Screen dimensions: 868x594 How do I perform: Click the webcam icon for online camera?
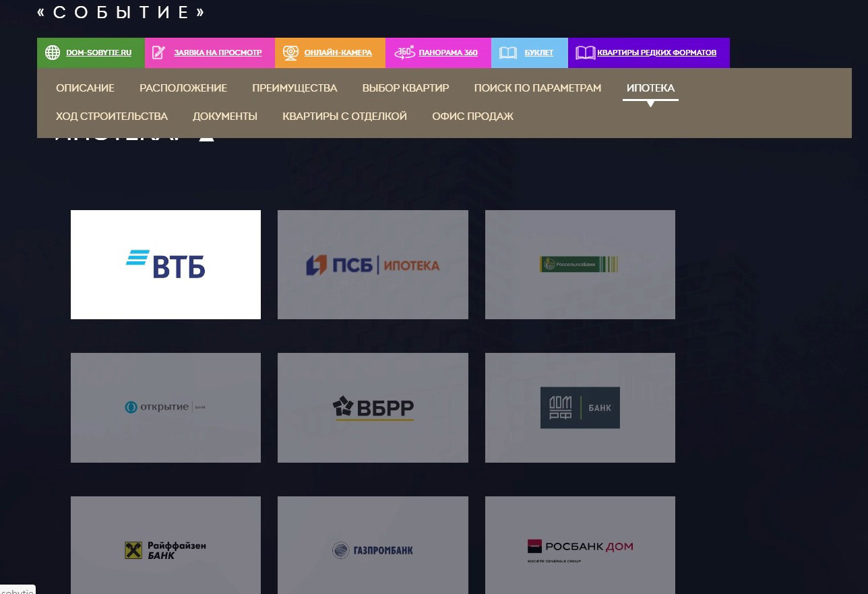pyautogui.click(x=290, y=53)
